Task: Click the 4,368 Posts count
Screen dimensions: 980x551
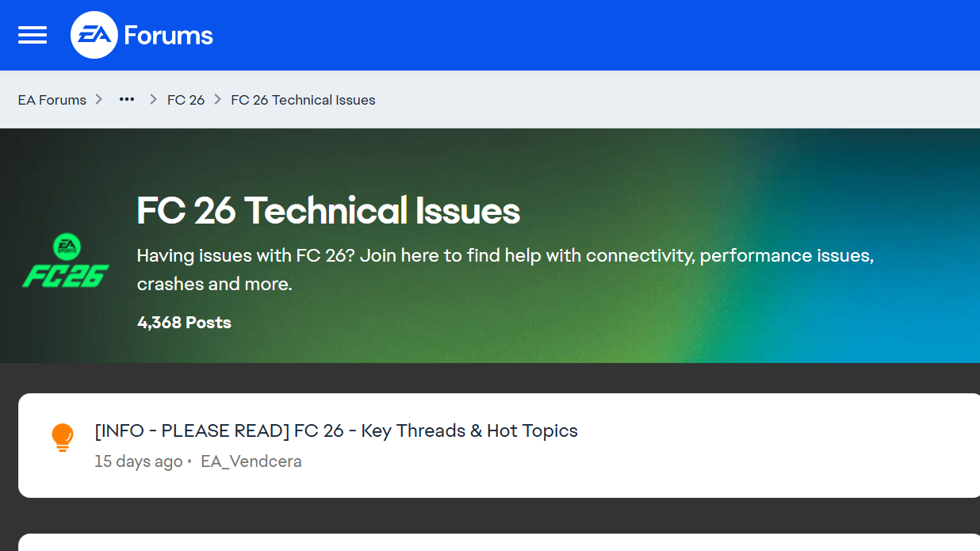Action: (x=184, y=323)
